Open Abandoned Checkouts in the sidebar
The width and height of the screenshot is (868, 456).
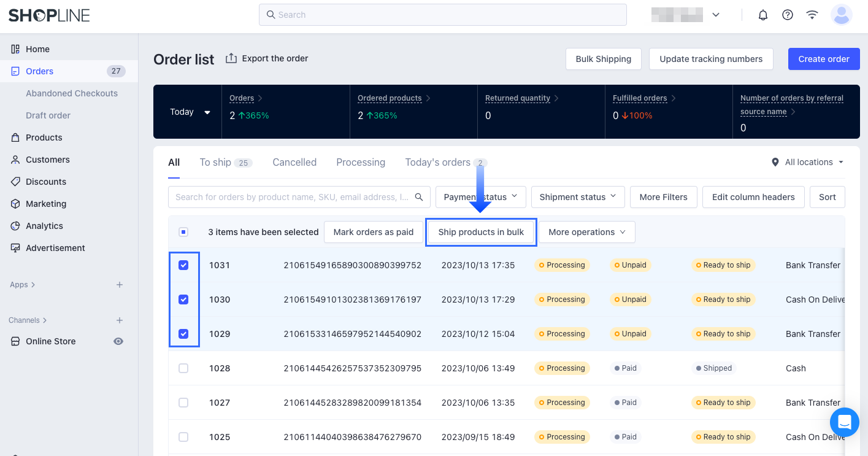click(72, 93)
